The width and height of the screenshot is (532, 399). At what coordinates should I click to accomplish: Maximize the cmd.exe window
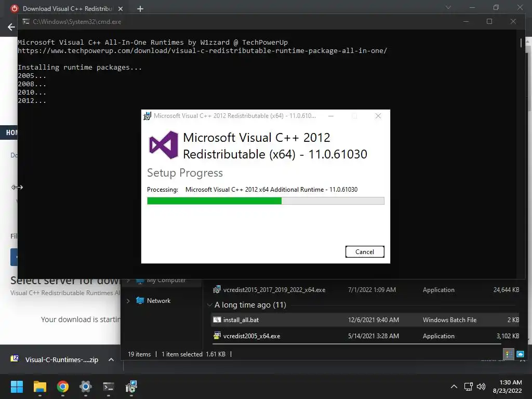(x=489, y=22)
